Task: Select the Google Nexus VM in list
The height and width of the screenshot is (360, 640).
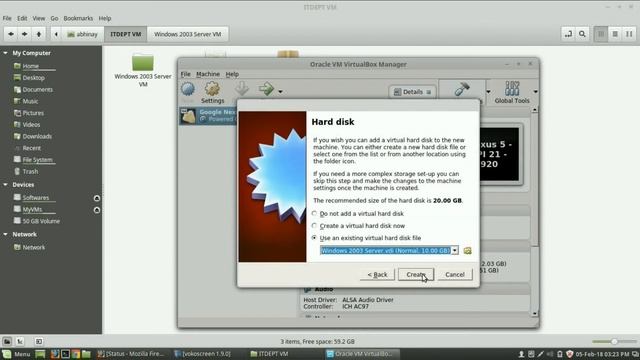Action: [208, 116]
